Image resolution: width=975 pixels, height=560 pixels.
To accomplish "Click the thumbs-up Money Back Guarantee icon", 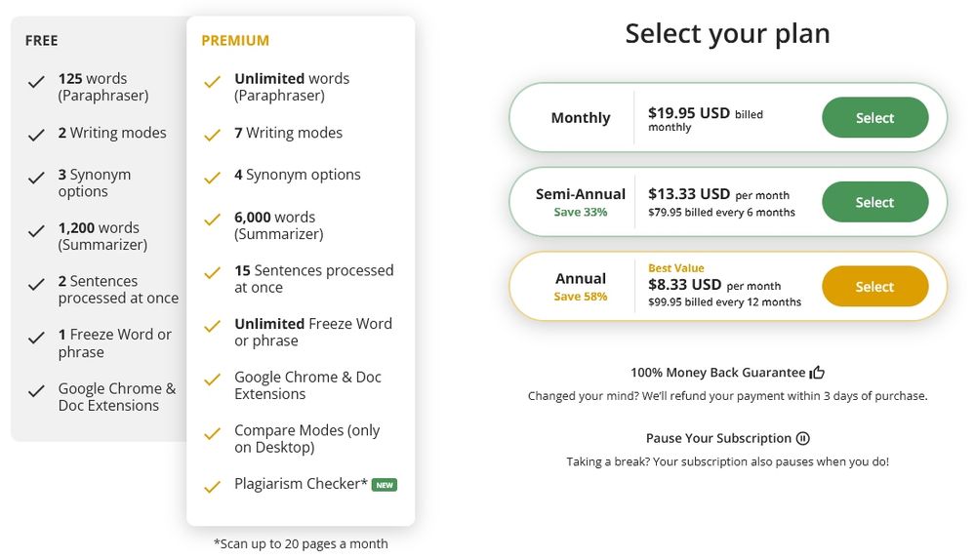I will pos(817,373).
